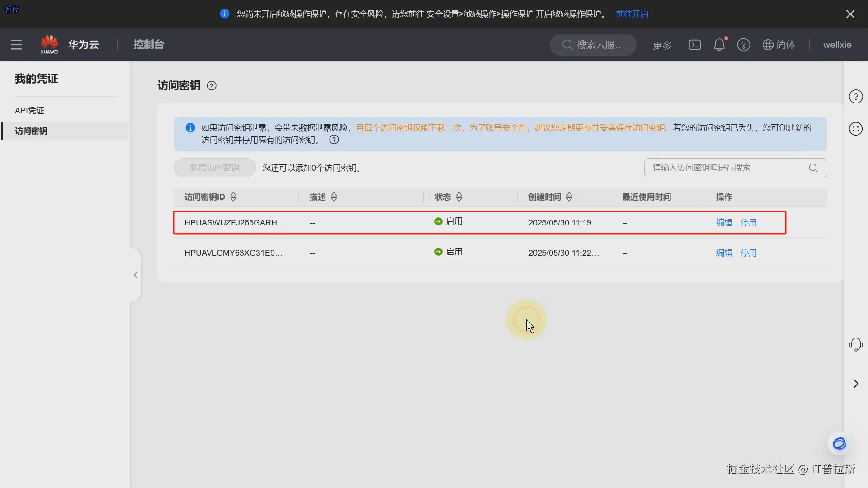Click the access key ID search field
Image resolution: width=868 pixels, height=488 pixels.
723,168
